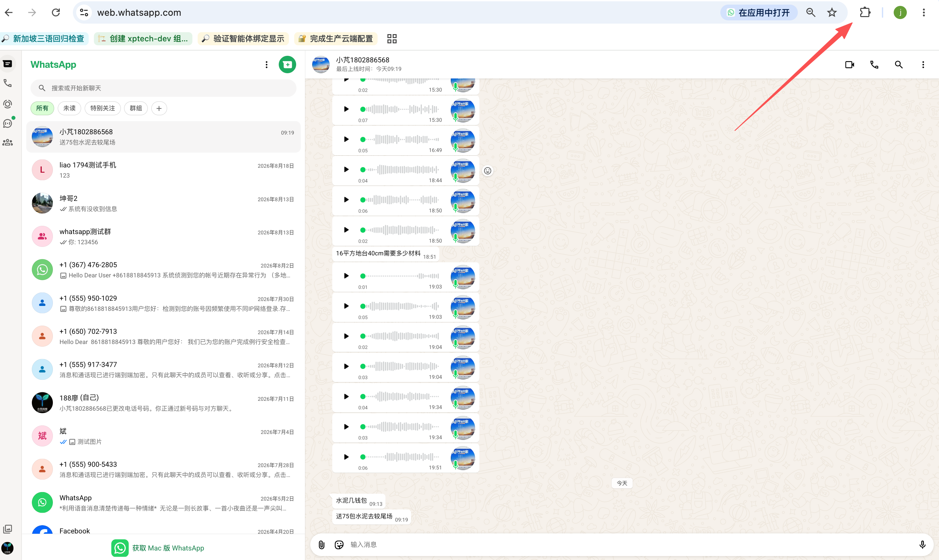Add a new chat list filter with plus
Screen dimensions: 939x560
coord(159,108)
